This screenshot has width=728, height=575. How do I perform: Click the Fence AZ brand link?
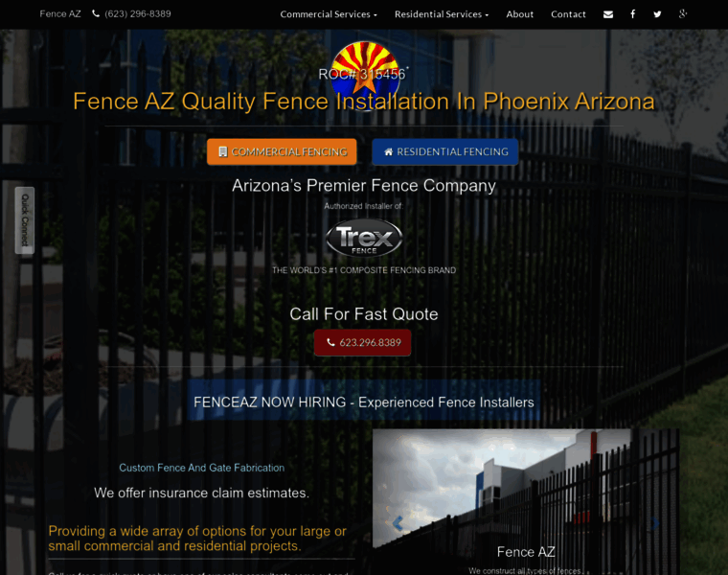(60, 14)
